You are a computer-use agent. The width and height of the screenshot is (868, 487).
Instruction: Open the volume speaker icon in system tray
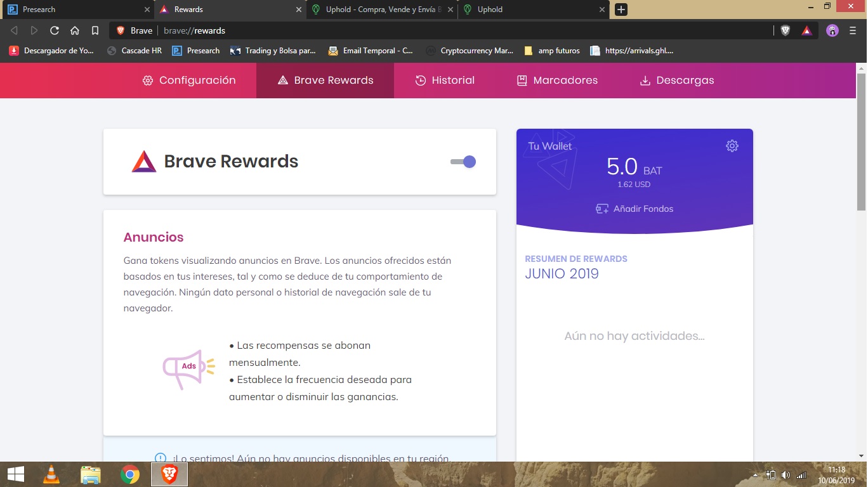[786, 475]
